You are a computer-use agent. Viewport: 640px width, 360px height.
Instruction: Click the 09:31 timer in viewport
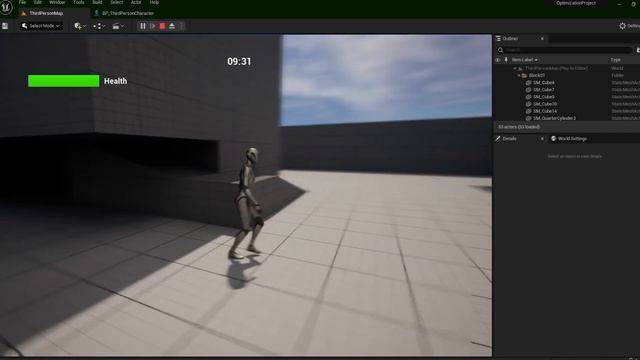[x=239, y=61]
